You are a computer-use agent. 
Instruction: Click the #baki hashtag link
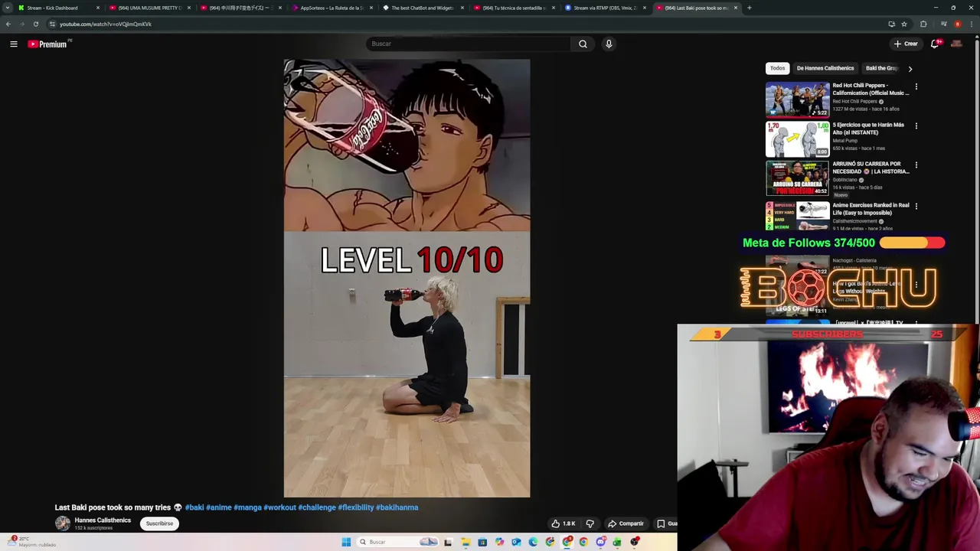pos(194,507)
